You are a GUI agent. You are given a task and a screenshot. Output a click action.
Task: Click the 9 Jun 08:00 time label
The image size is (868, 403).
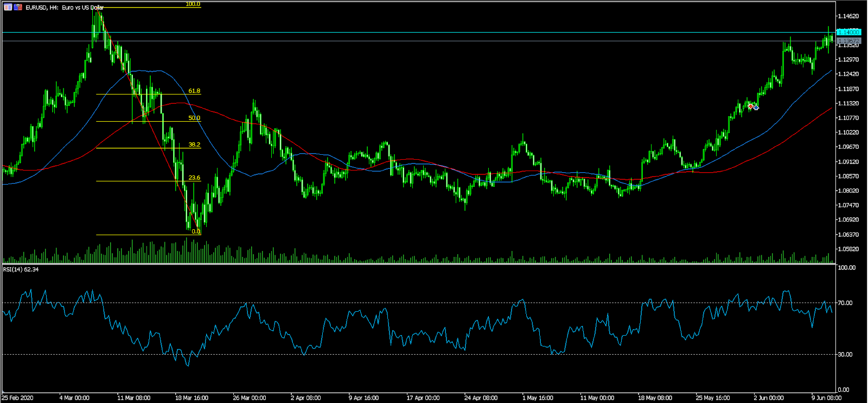click(x=827, y=398)
